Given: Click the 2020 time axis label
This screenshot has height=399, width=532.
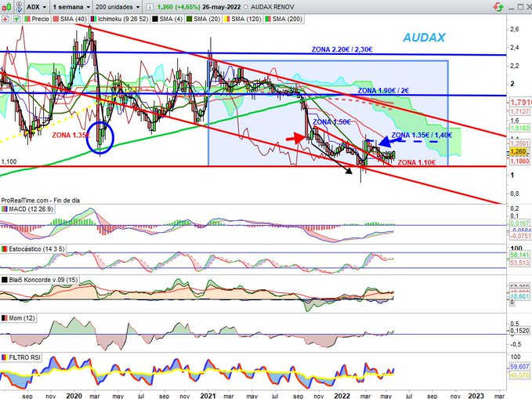Looking at the screenshot, I should click(x=74, y=396).
